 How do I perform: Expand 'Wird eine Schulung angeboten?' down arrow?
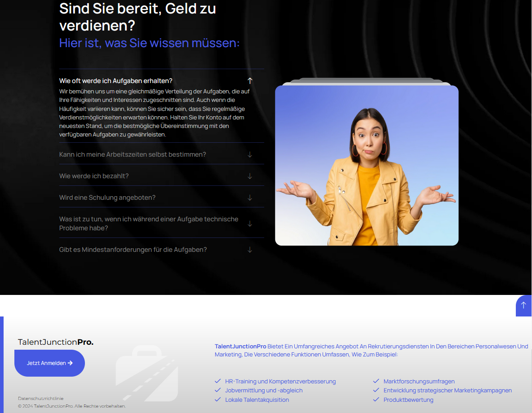[250, 198]
